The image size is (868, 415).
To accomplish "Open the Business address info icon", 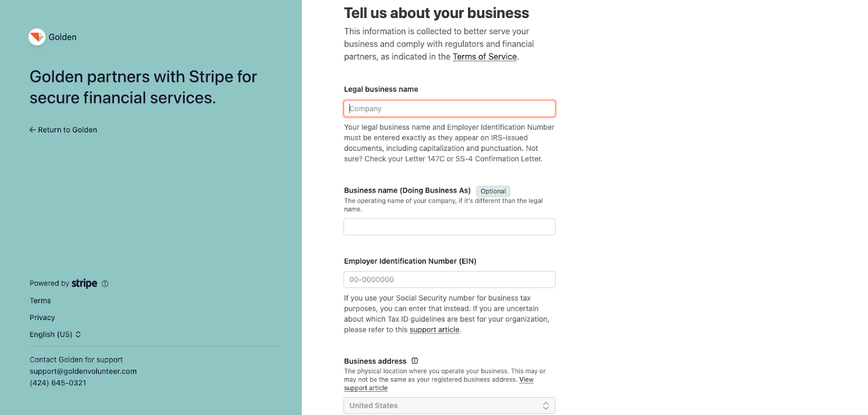I will (415, 361).
